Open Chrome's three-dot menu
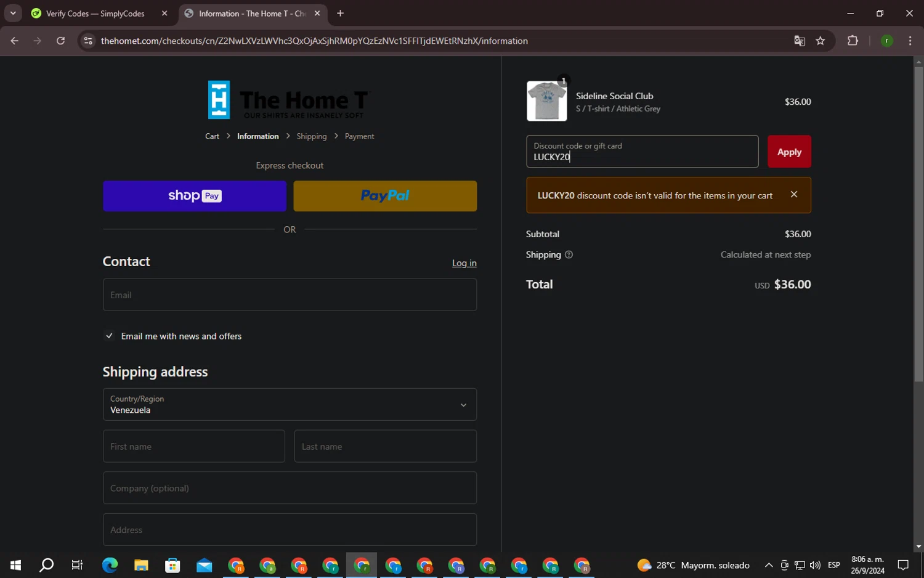 tap(910, 41)
